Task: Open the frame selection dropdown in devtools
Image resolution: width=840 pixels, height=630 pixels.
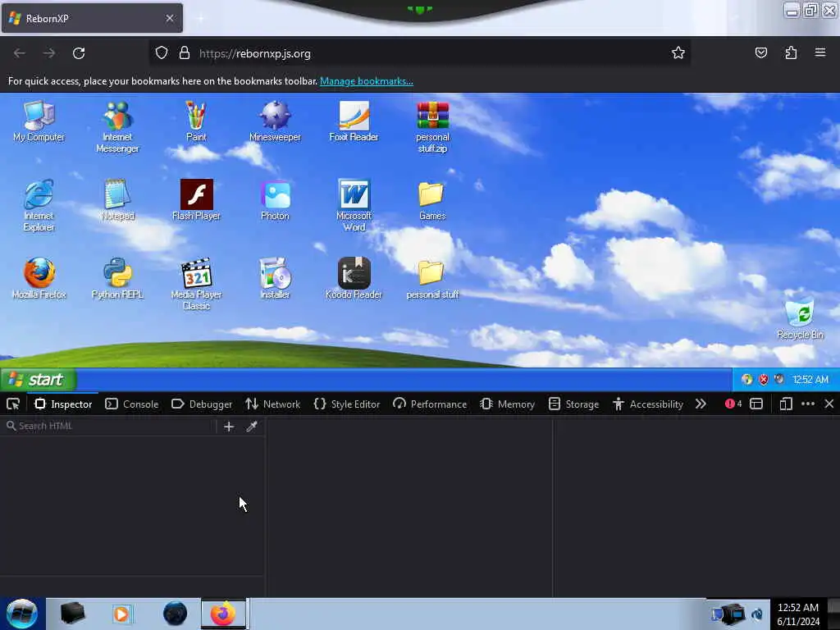Action: click(756, 404)
